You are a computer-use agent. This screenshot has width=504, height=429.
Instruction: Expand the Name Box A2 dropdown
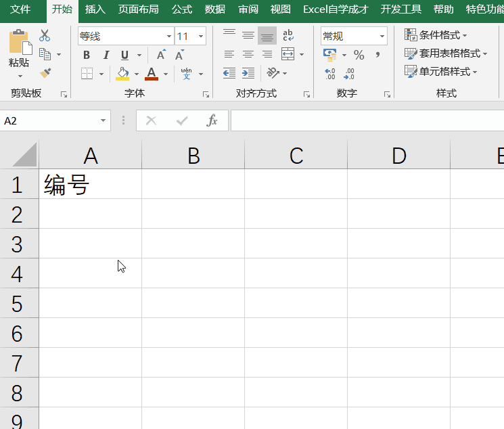click(103, 120)
